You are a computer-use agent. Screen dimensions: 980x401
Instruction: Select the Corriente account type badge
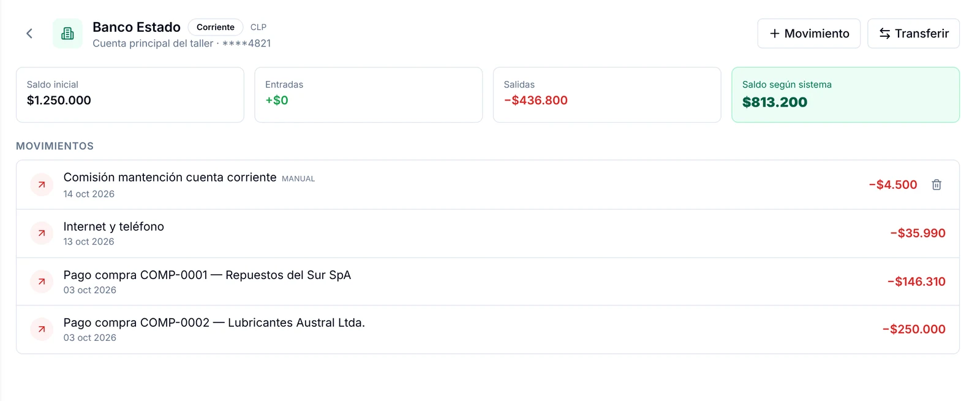tap(216, 27)
